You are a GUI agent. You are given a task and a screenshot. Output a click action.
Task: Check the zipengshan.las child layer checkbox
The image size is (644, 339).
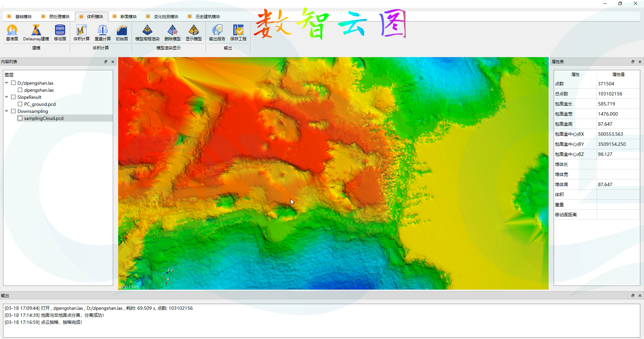tap(20, 90)
